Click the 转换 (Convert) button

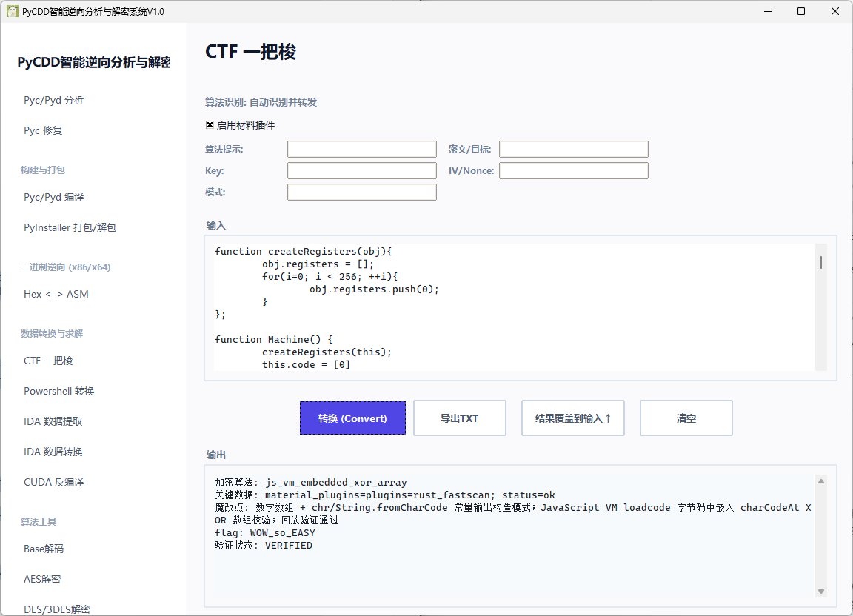tap(352, 418)
